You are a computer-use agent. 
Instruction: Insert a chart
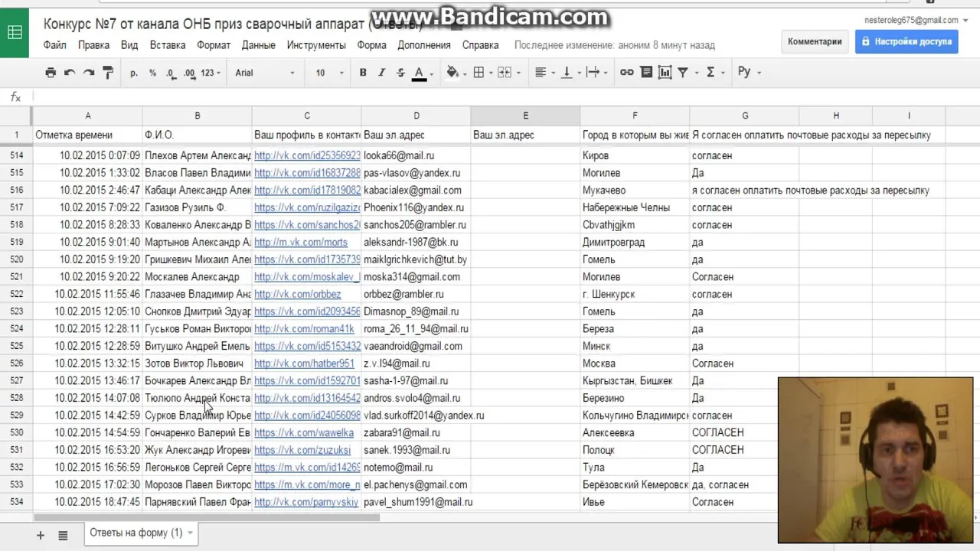(x=665, y=73)
